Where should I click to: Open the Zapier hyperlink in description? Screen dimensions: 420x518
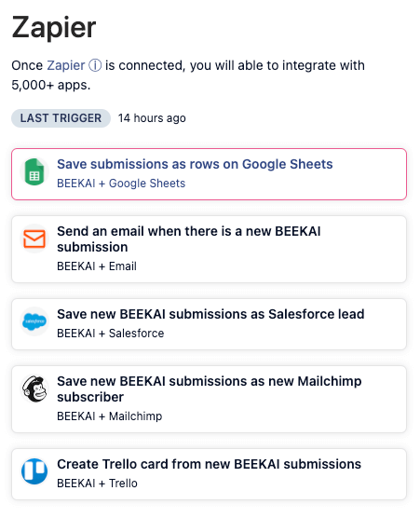(66, 65)
